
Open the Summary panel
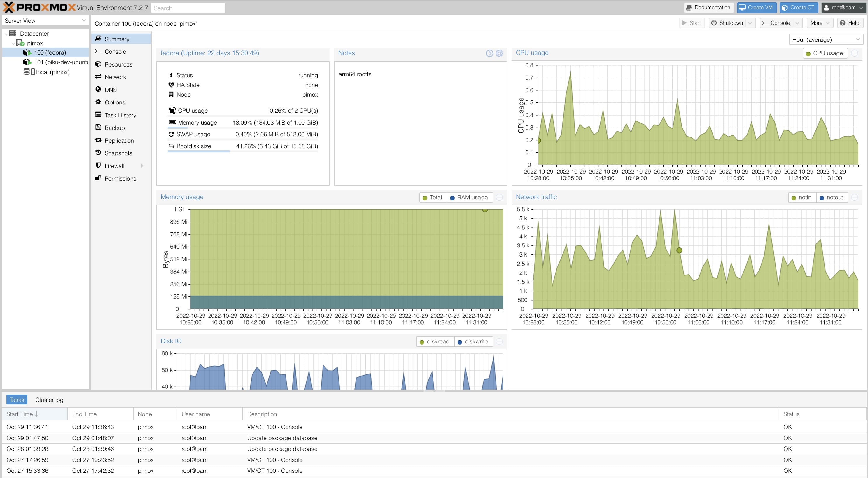tap(121, 39)
